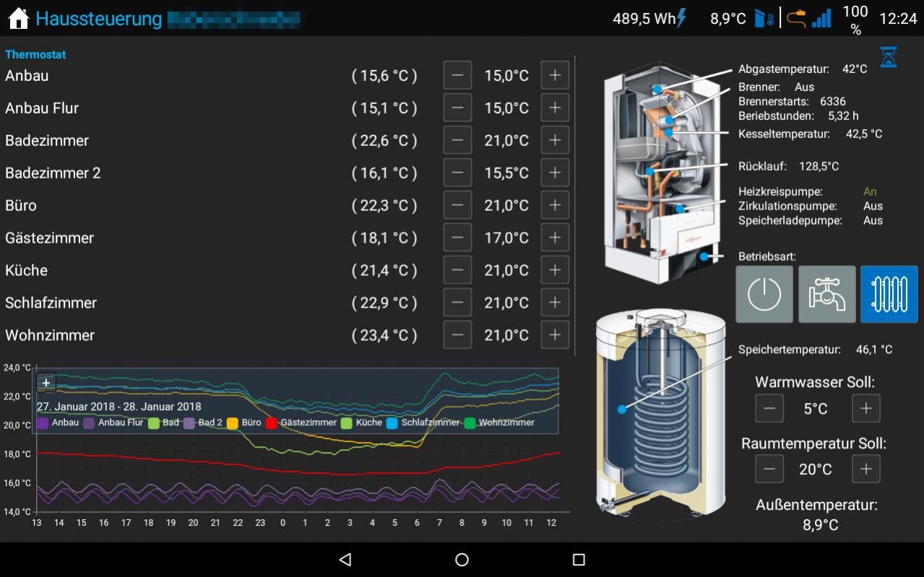Screen dimensions: 924x577
Task: Select the standby power operating mode
Action: (x=764, y=294)
